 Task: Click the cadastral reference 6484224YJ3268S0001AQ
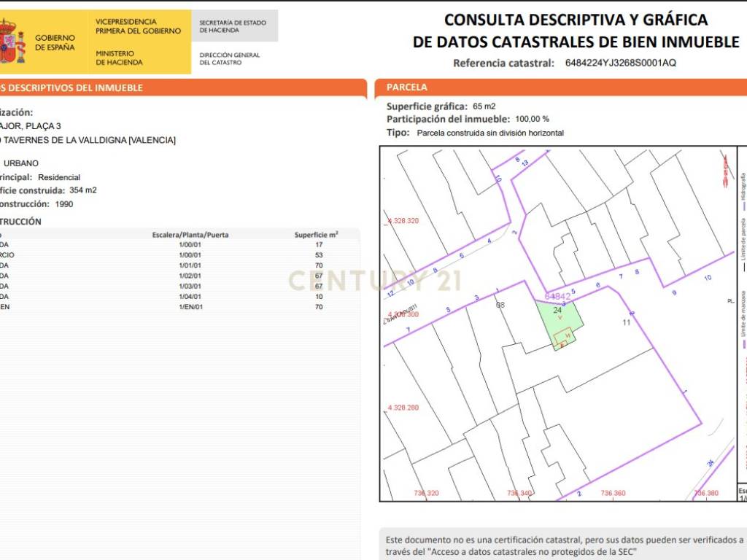point(620,63)
